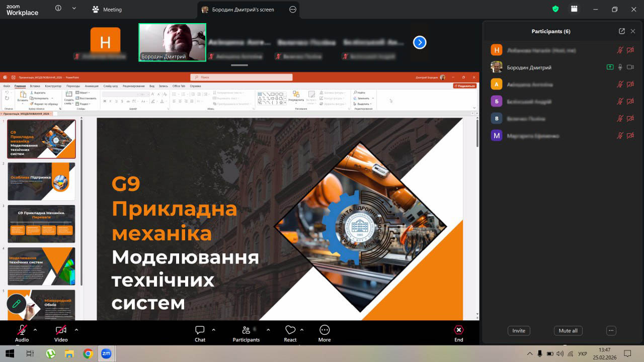The image size is (644, 362).
Task: Toggle the Participants panel from the toolbar
Action: (246, 330)
